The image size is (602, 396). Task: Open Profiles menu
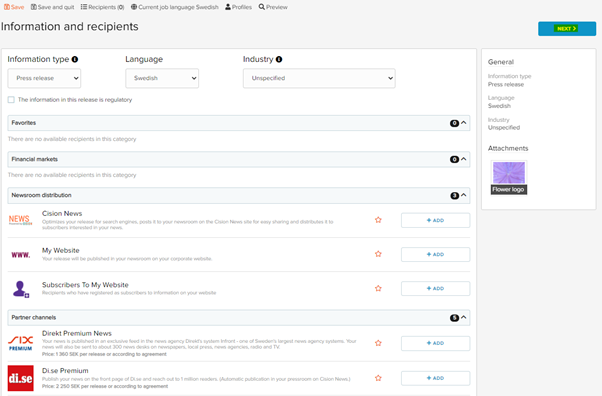(x=238, y=7)
